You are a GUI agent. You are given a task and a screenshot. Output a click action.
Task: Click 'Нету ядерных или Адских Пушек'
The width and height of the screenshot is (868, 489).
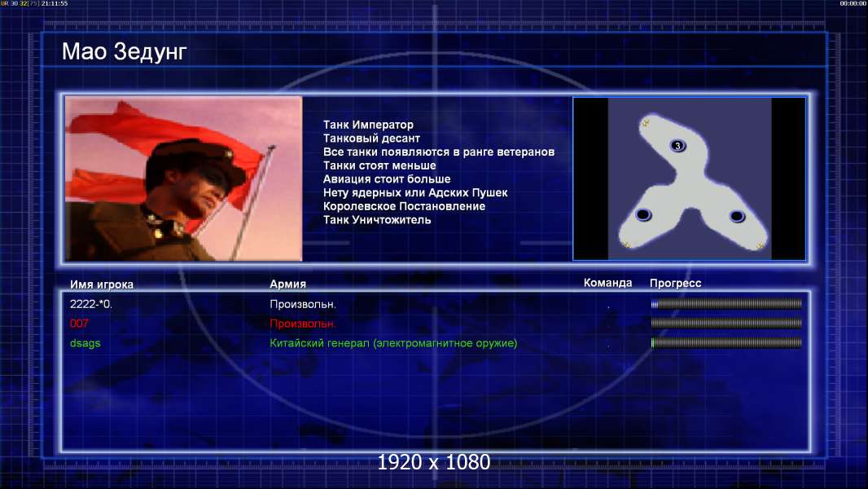tap(415, 192)
